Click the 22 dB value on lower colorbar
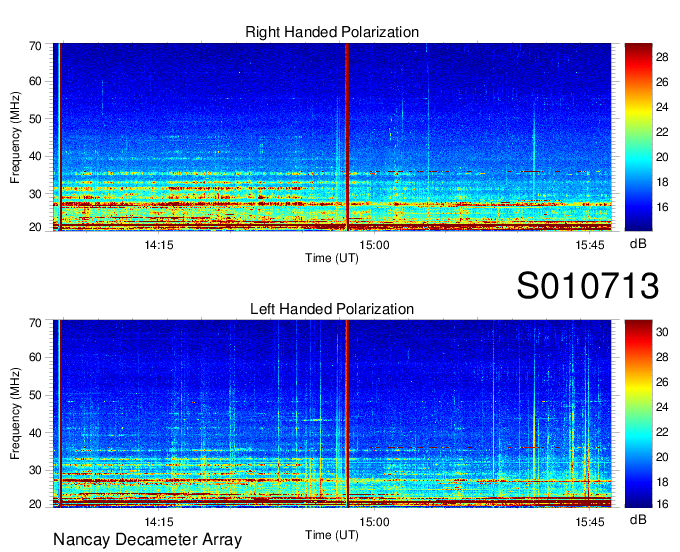The image size is (680, 552). click(x=662, y=432)
